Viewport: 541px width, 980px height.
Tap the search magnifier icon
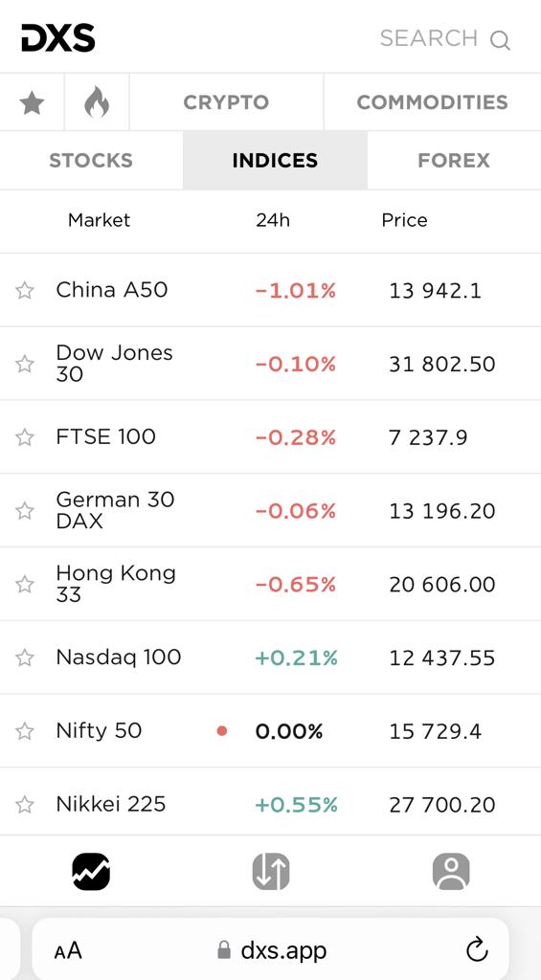click(x=500, y=40)
